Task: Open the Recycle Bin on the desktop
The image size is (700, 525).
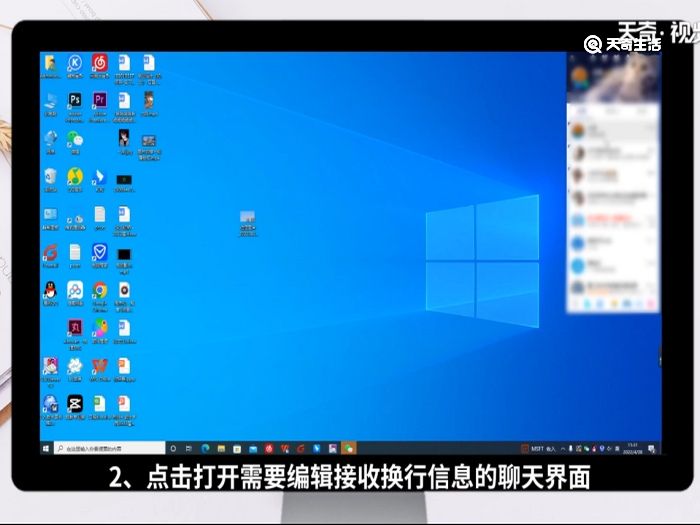Action: (x=50, y=177)
